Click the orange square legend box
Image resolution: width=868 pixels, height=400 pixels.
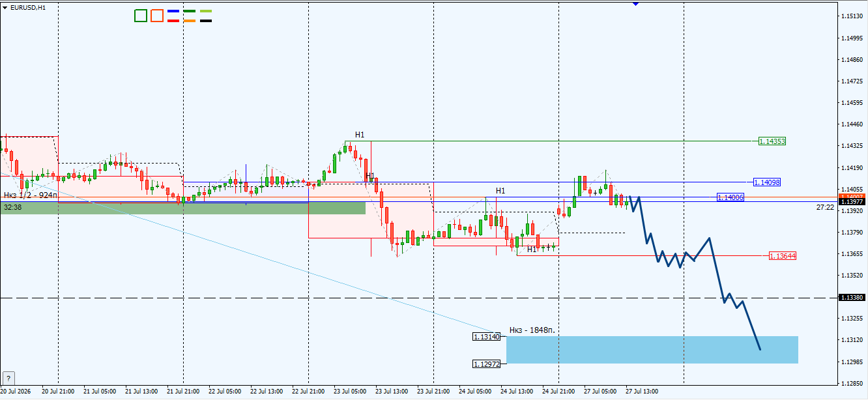[156, 16]
